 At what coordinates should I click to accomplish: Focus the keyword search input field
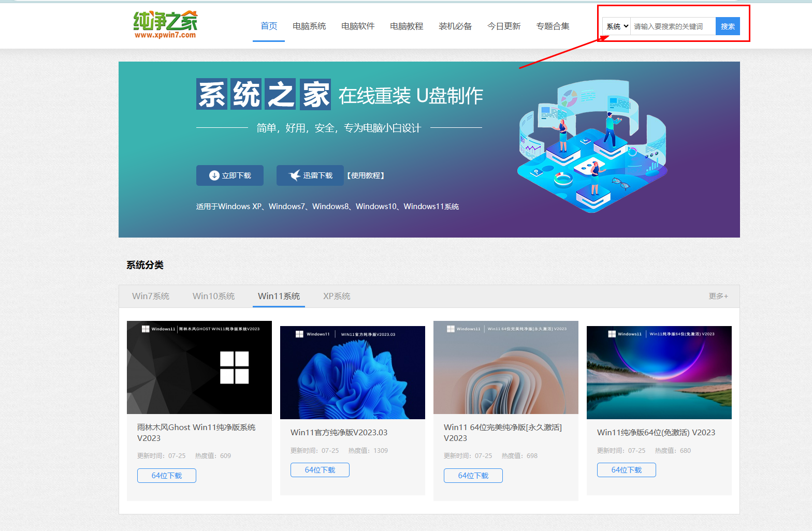tap(673, 26)
